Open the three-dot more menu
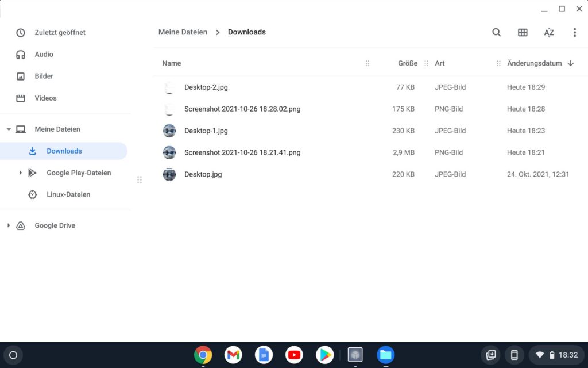The width and height of the screenshot is (588, 368). pyautogui.click(x=574, y=32)
